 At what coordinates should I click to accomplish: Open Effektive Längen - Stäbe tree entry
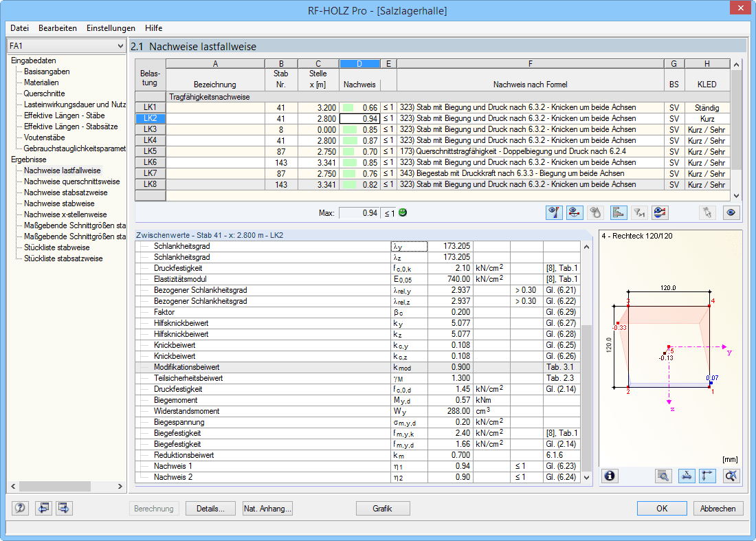64,115
